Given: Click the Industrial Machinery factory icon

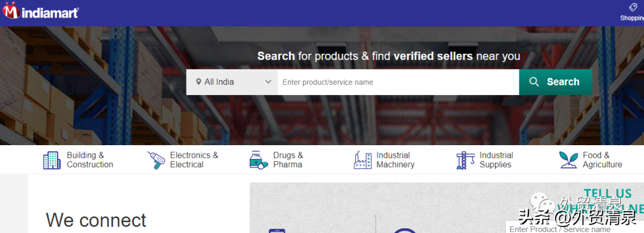Looking at the screenshot, I should [x=363, y=160].
